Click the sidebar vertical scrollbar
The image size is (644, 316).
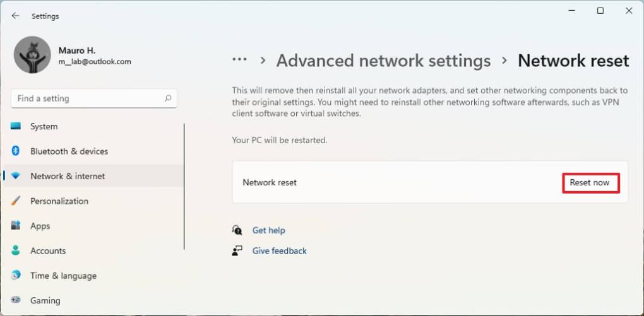(x=184, y=186)
